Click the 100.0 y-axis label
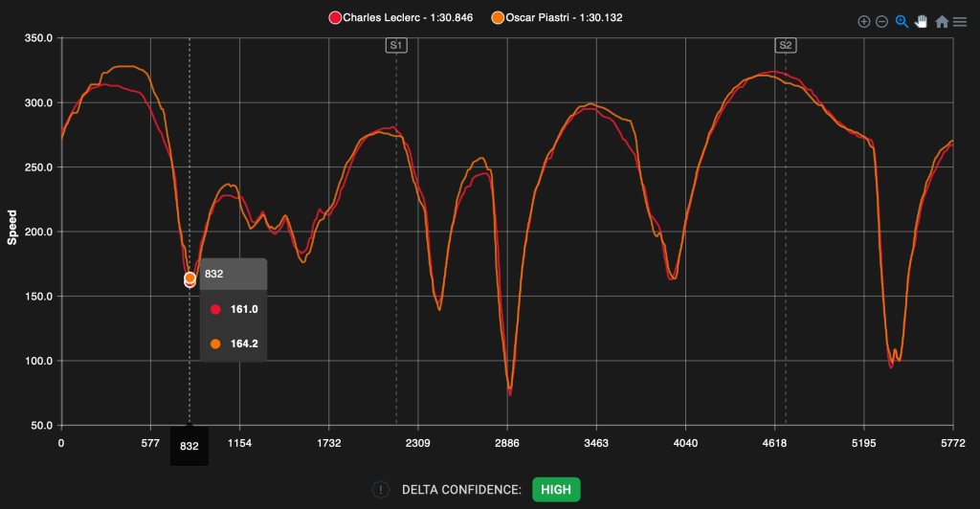The height and width of the screenshot is (509, 980). (x=38, y=361)
